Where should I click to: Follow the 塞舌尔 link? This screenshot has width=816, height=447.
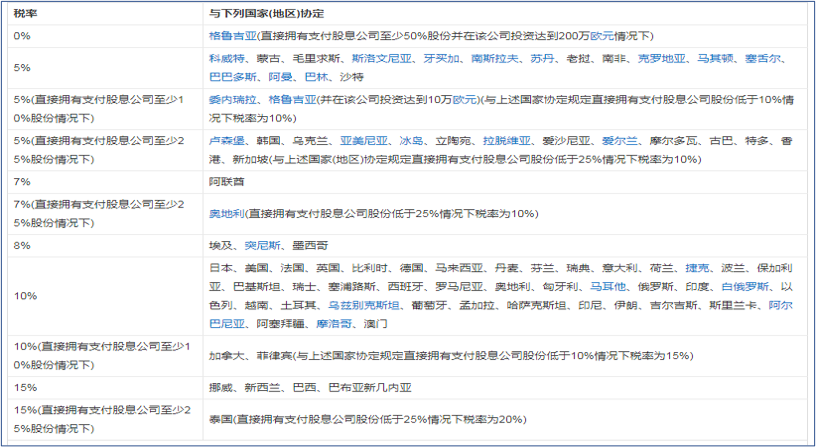(x=763, y=58)
